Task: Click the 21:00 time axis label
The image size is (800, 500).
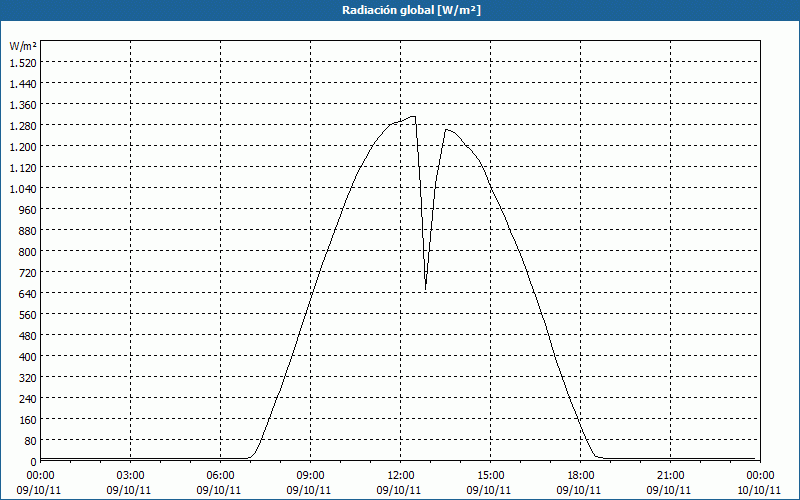Action: tap(670, 476)
